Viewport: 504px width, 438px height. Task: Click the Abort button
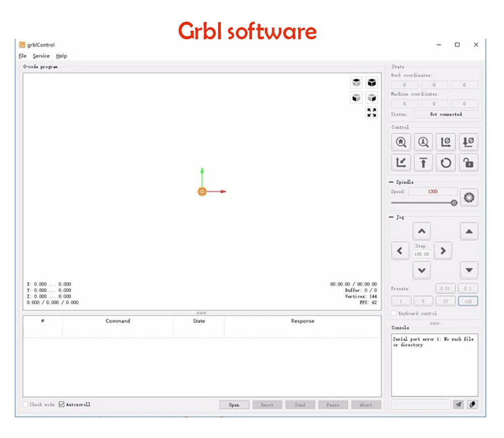tap(366, 405)
